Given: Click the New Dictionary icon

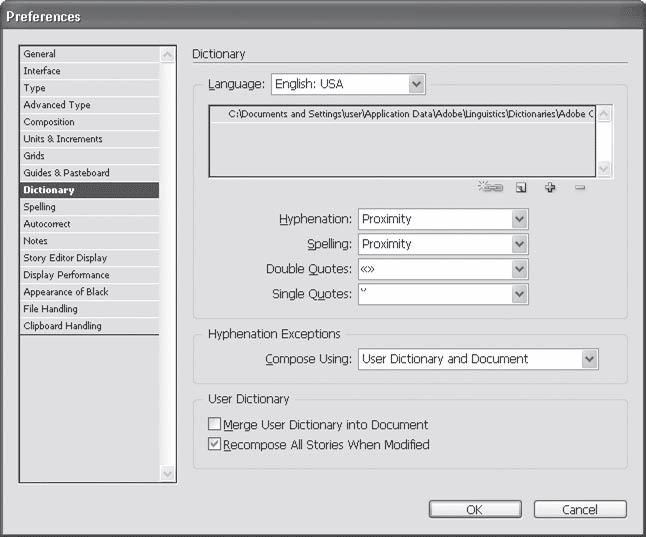Looking at the screenshot, I should (x=521, y=187).
